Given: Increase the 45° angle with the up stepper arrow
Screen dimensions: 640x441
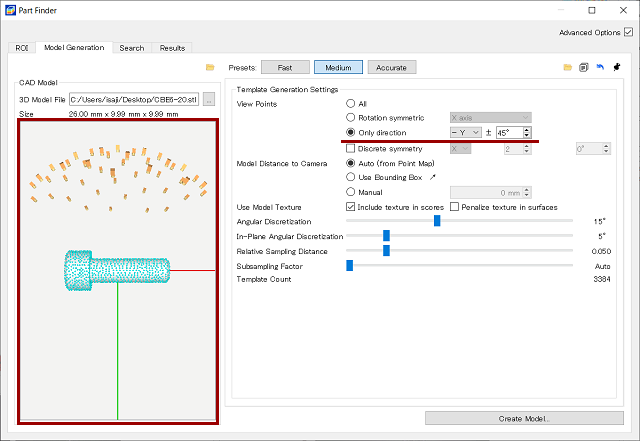Looking at the screenshot, I should pos(527,129).
